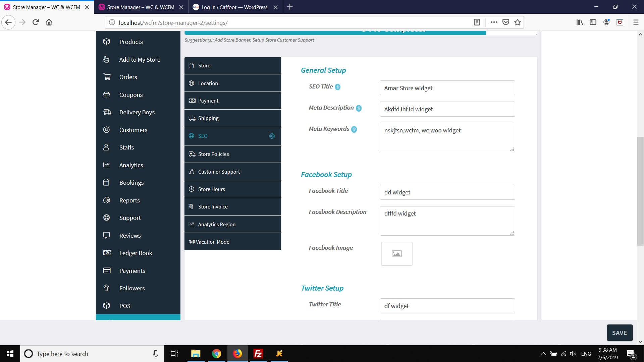The width and height of the screenshot is (644, 362).
Task: Go to Orders in the sidebar
Action: pyautogui.click(x=128, y=77)
